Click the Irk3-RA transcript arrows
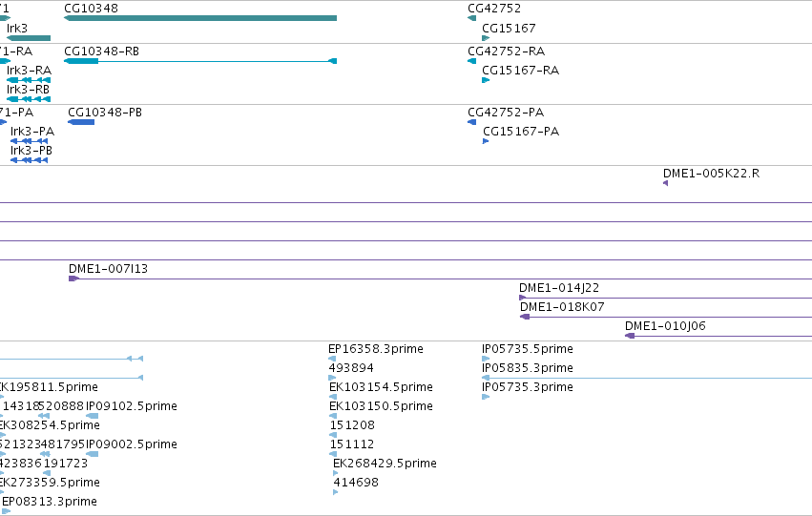 [29, 80]
